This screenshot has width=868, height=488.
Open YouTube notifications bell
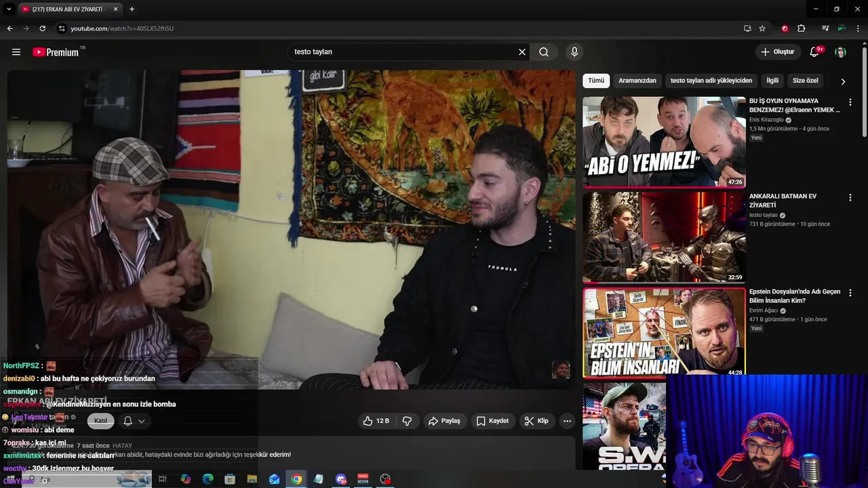[x=815, y=52]
